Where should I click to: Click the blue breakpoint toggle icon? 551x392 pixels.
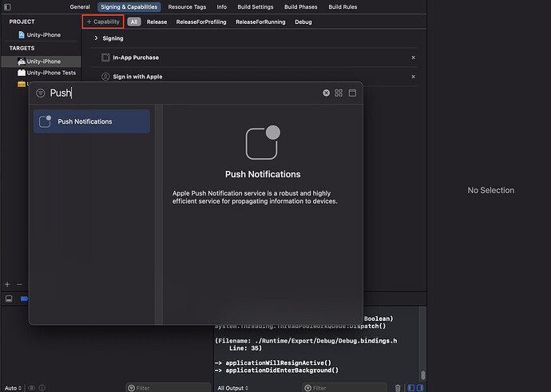[x=24, y=299]
